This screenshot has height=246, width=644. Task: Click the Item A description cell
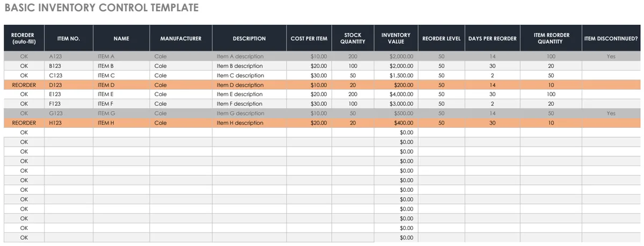tap(249, 56)
